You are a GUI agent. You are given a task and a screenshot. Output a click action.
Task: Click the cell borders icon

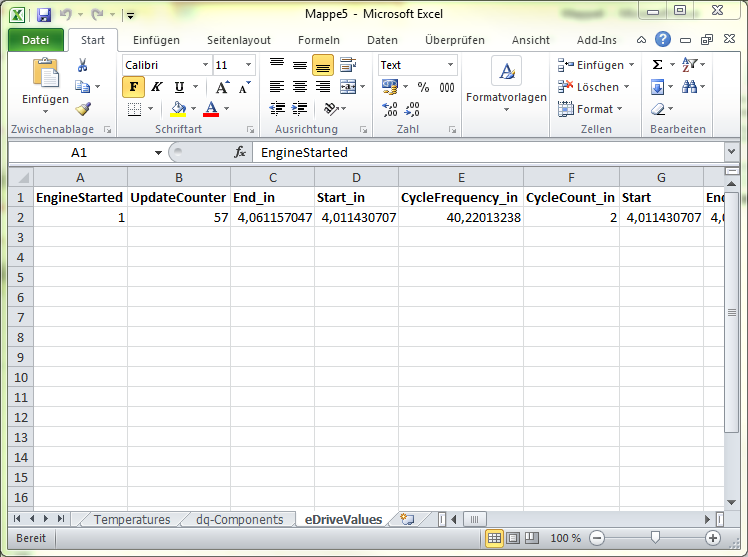pyautogui.click(x=135, y=109)
